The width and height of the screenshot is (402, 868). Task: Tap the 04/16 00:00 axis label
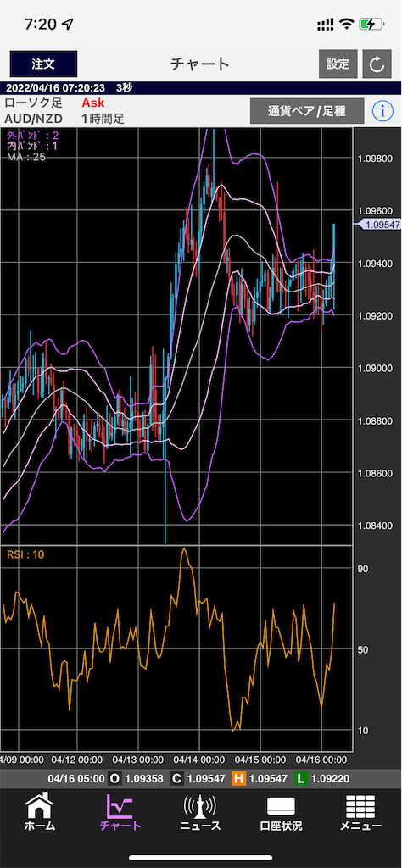[x=321, y=759]
